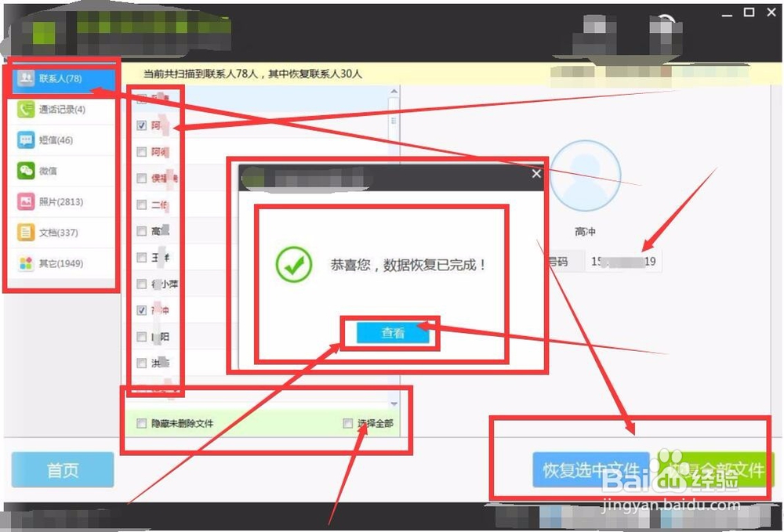The height and width of the screenshot is (532, 784).
Task: Uncheck the selected 高冲 contact checkbox
Action: tap(141, 310)
